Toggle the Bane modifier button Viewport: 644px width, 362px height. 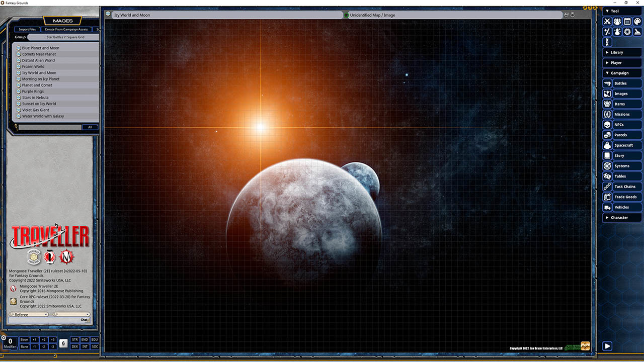point(24,346)
